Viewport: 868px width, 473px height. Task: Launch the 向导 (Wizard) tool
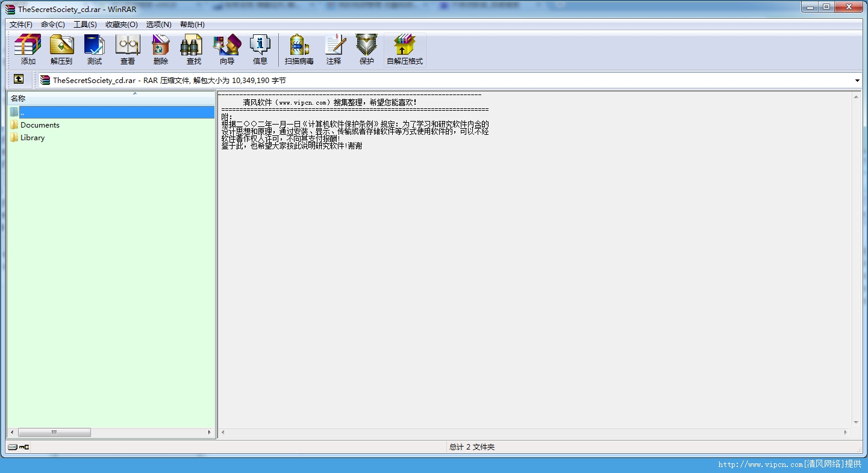click(227, 49)
